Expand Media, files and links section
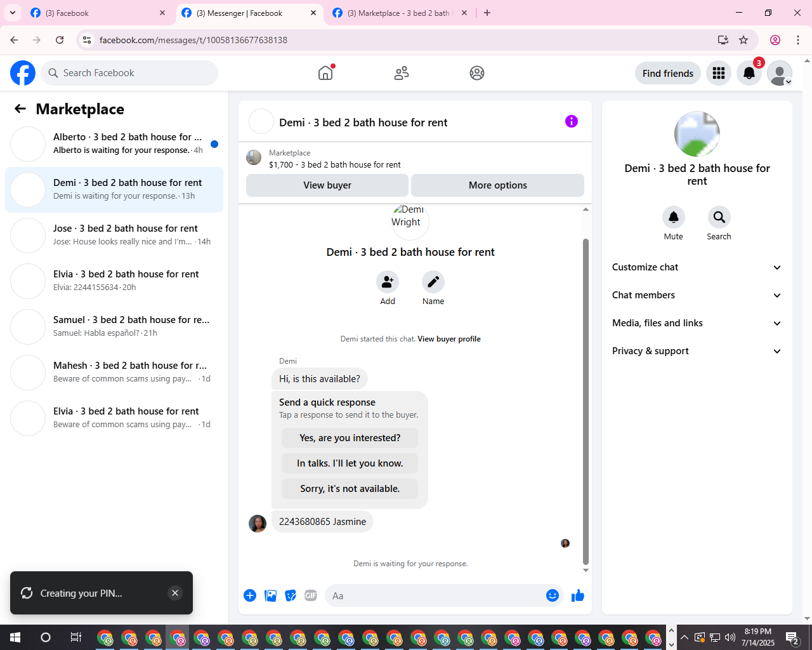812x650 pixels. (697, 323)
